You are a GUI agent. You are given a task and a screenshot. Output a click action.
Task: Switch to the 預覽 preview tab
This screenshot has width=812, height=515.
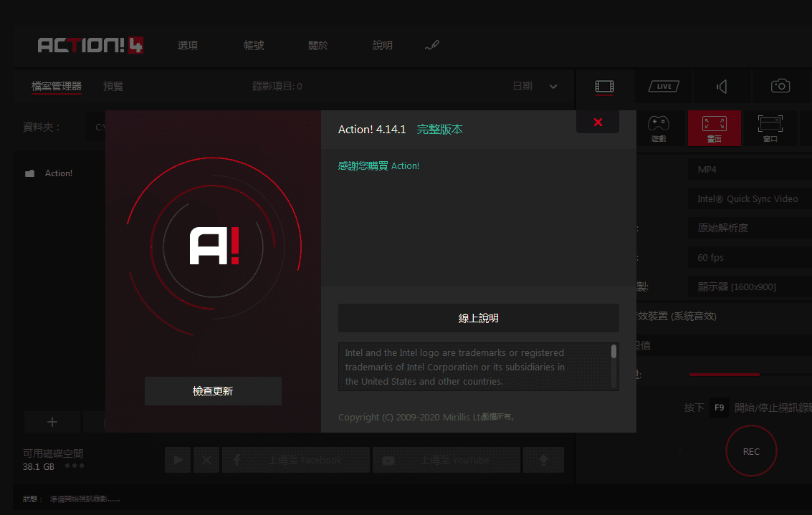coord(113,86)
